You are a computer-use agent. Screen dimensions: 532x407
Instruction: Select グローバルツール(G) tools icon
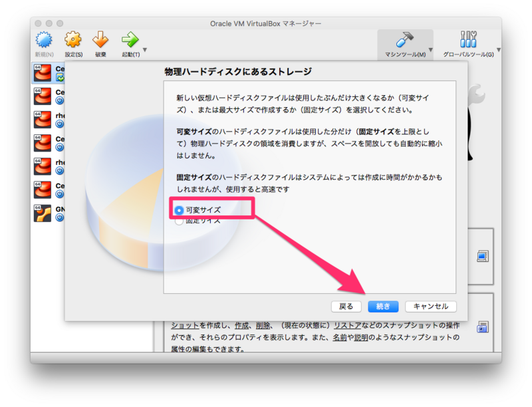pyautogui.click(x=469, y=39)
